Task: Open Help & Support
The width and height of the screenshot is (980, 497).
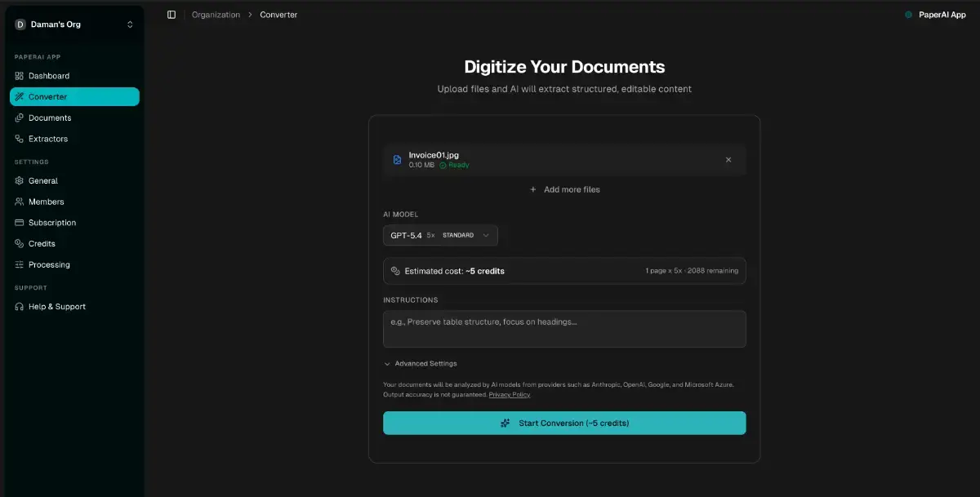Action: (x=74, y=307)
